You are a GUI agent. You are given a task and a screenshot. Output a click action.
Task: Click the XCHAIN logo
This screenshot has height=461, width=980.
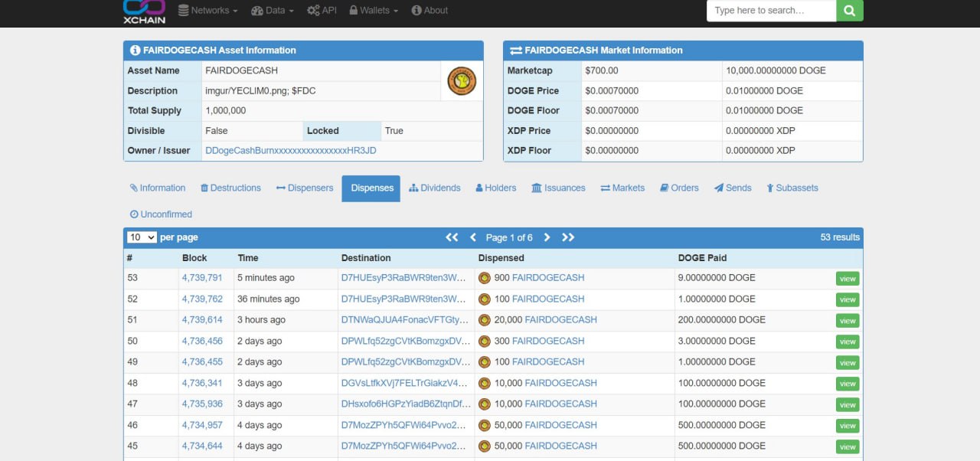(144, 11)
